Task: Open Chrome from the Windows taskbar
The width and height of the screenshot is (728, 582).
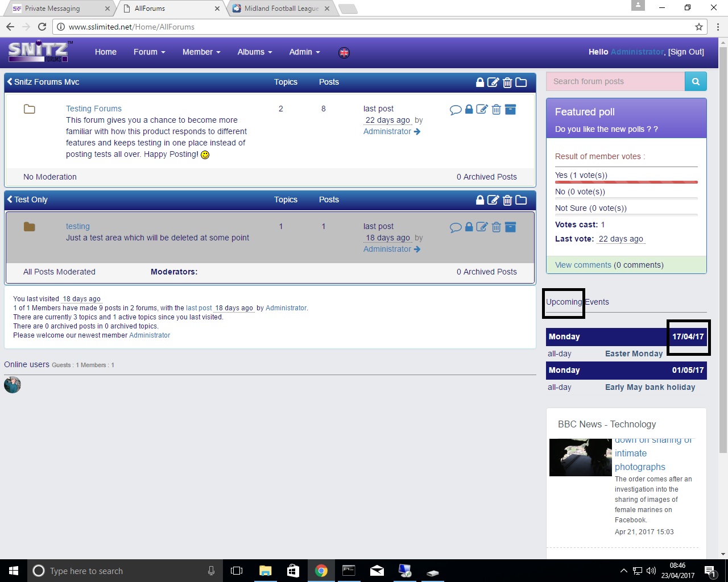Action: click(321, 571)
